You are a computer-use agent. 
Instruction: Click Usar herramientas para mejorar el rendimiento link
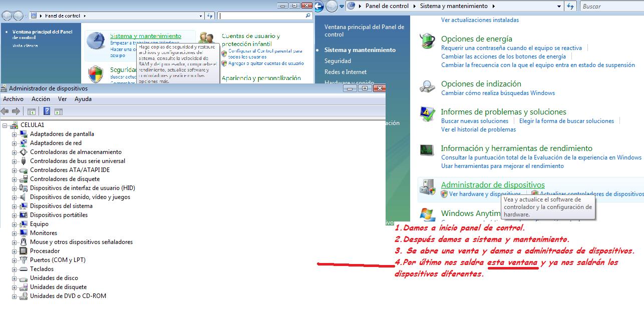(502, 166)
